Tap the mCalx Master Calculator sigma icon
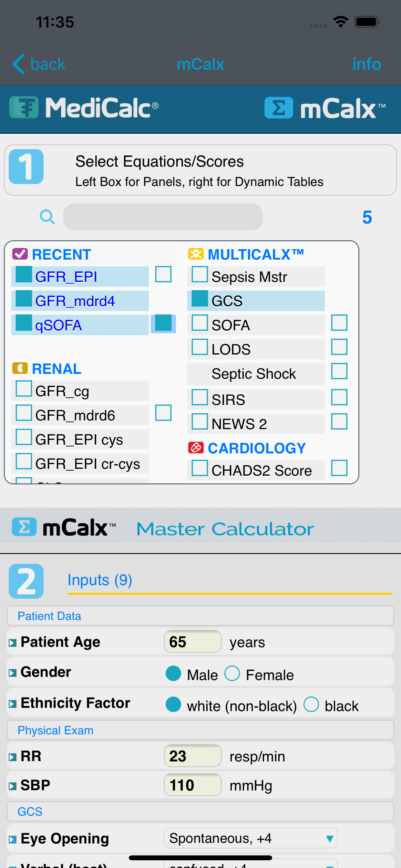This screenshot has height=868, width=401. (24, 527)
